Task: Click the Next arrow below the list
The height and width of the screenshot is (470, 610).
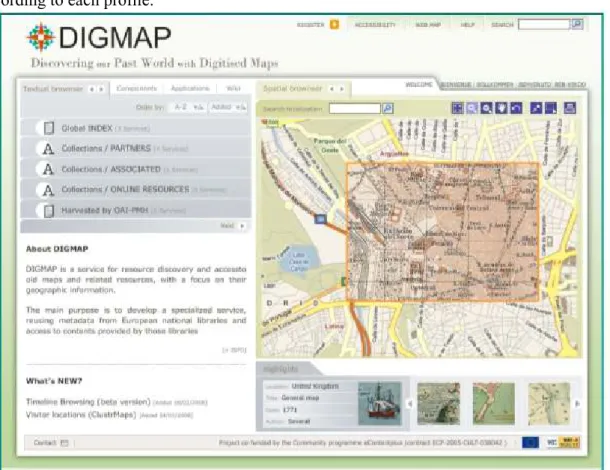Action: 242,226
